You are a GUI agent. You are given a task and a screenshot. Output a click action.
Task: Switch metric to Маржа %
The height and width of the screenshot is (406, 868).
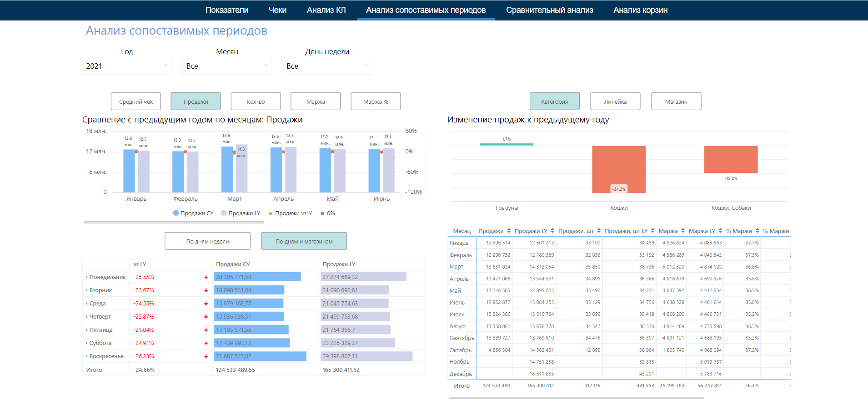(376, 101)
